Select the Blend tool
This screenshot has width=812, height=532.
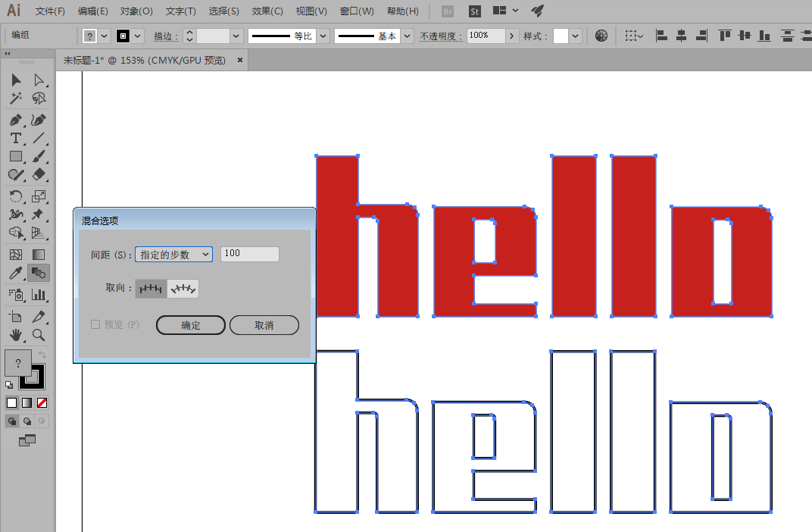pos(39,273)
